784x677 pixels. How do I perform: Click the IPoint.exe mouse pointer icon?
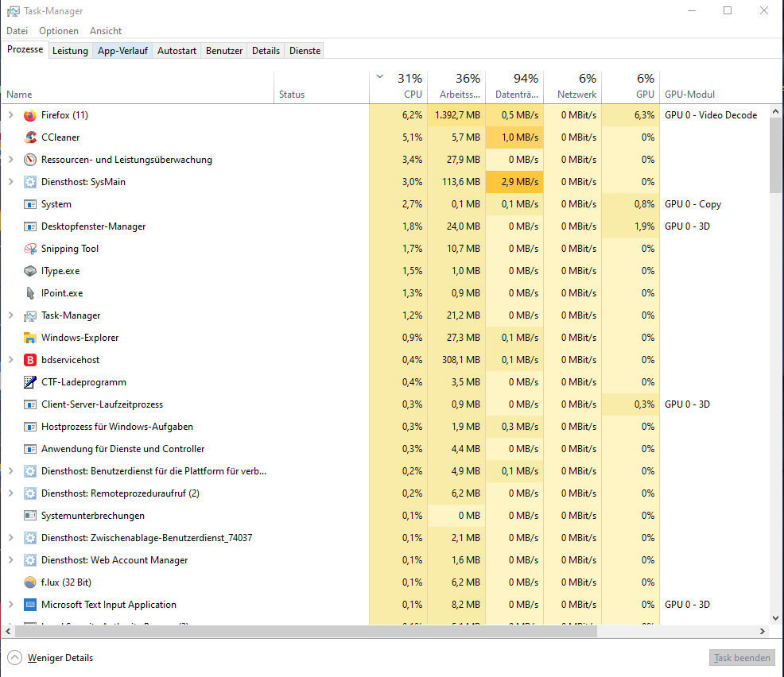point(30,293)
